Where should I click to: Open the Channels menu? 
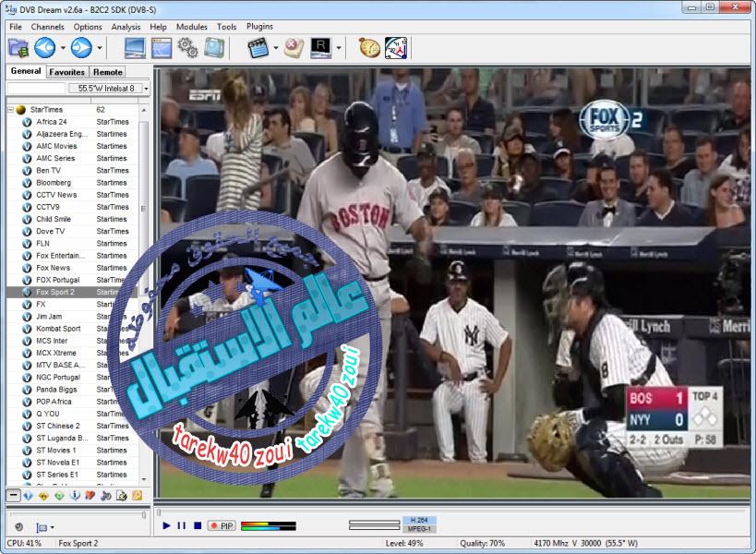[x=47, y=27]
